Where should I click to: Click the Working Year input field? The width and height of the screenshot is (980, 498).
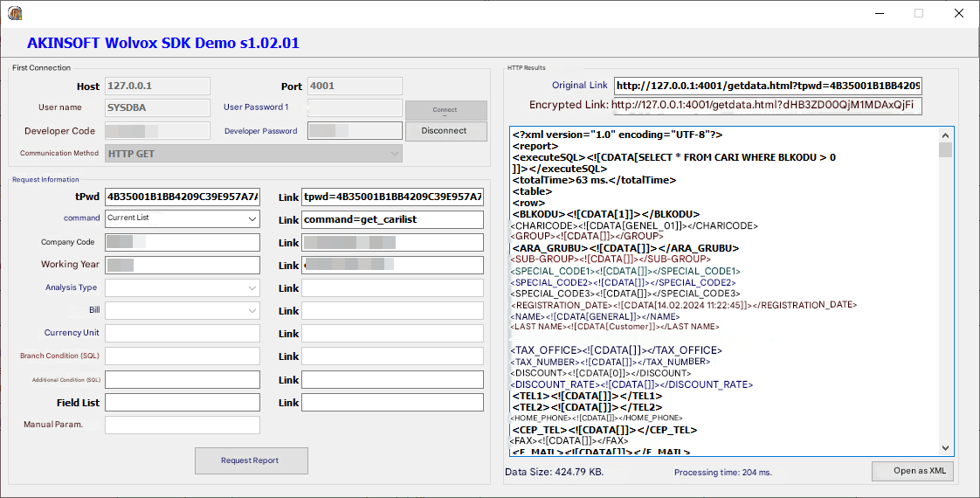(183, 265)
